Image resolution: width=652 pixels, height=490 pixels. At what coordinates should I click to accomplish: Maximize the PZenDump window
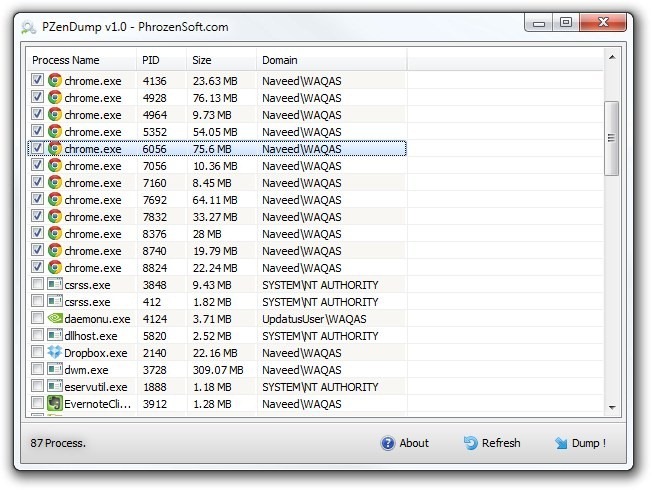coord(566,23)
